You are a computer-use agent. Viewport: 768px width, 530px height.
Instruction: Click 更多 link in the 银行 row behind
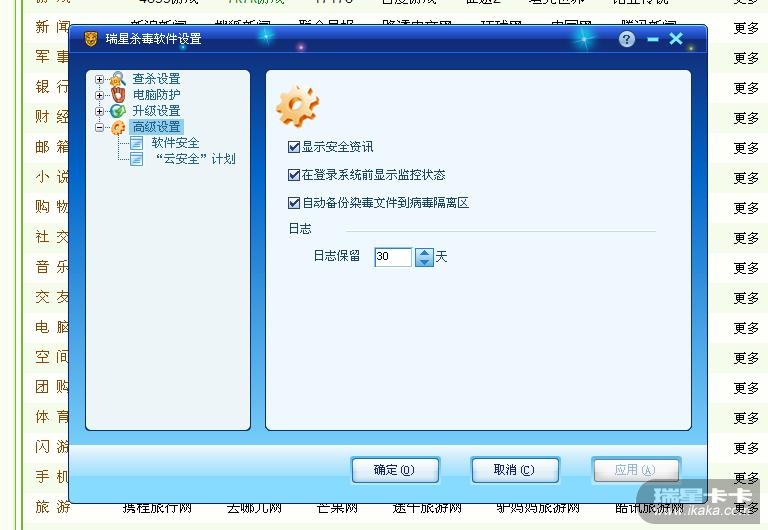point(746,88)
